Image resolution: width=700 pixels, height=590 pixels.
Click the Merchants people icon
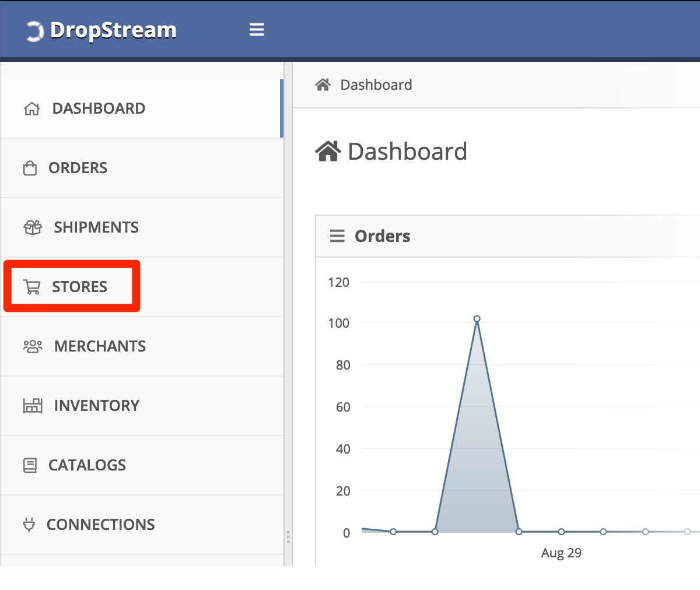pos(33,346)
